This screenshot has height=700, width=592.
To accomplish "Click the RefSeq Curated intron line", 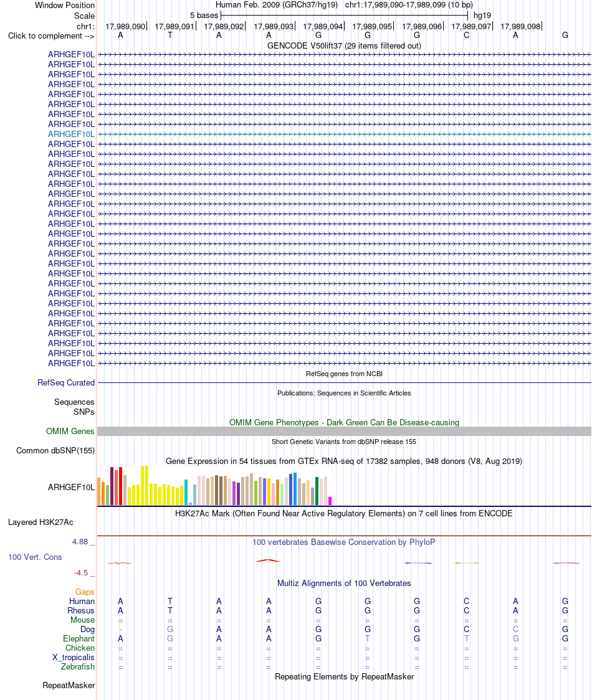I will pos(344,382).
